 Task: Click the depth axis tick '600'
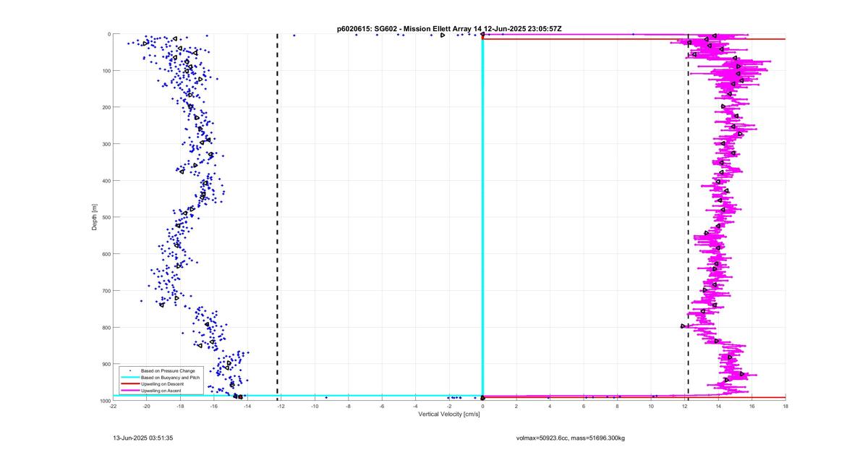(x=106, y=254)
